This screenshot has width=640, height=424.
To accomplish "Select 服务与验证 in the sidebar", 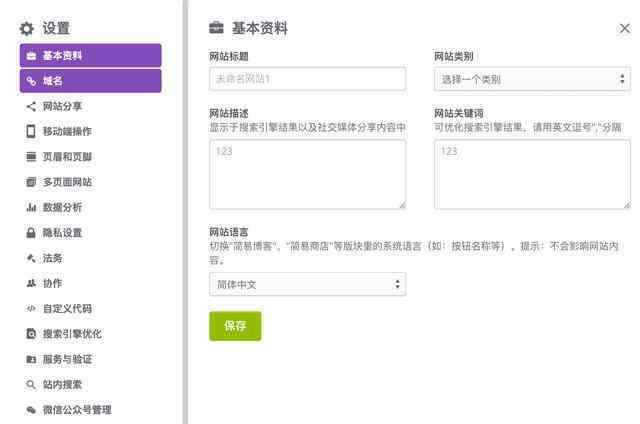I will [x=67, y=359].
